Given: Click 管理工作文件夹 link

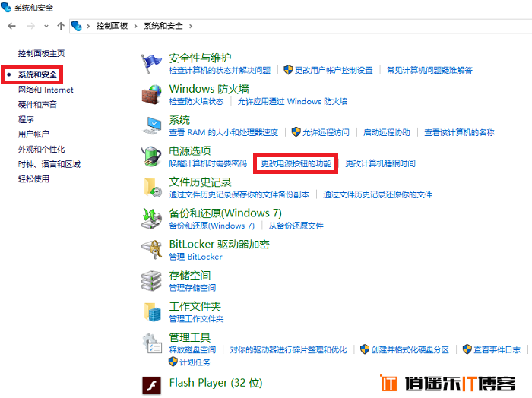Looking at the screenshot, I should 196,319.
